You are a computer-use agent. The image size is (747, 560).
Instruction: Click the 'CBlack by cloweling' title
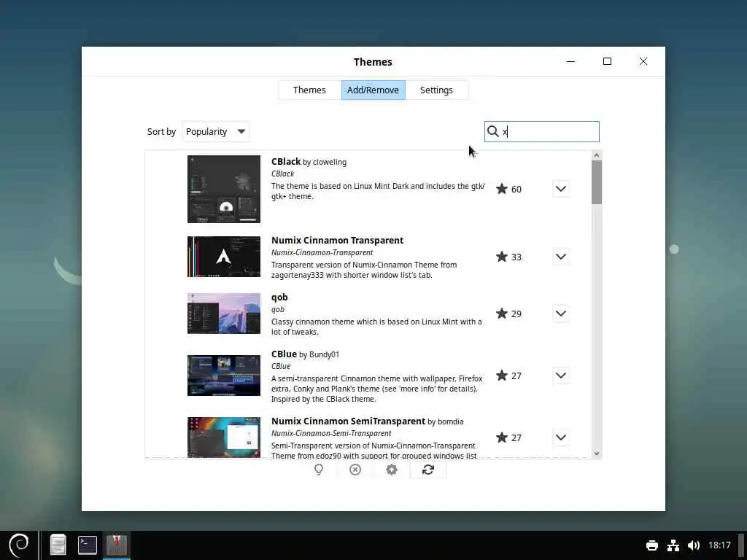pyautogui.click(x=309, y=162)
